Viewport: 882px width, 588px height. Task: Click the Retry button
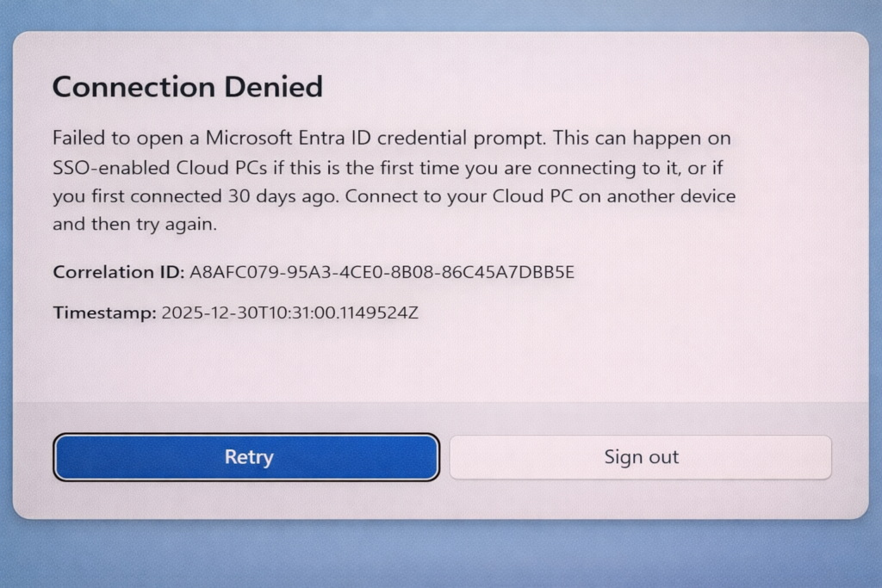tap(246, 457)
